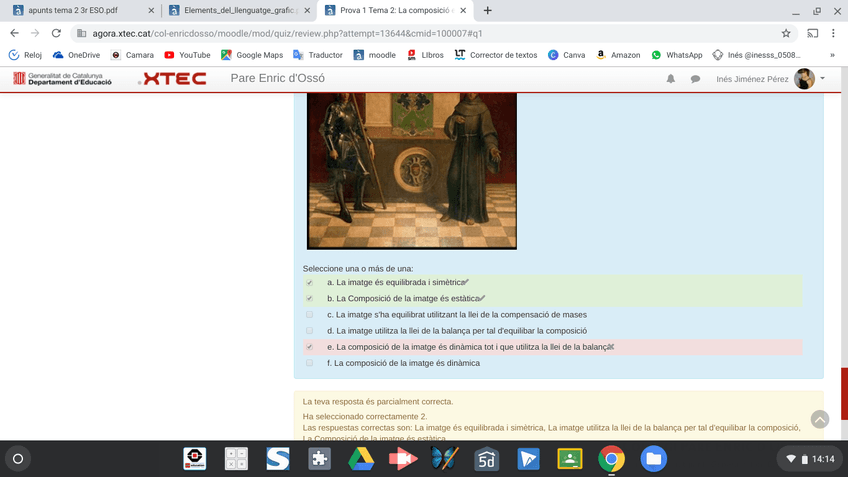
Task: Toggle checkbox f. La composició és dinàmica
Action: (309, 363)
